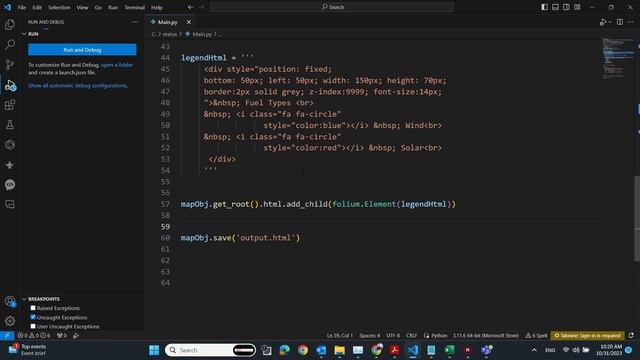The width and height of the screenshot is (640, 360).
Task: Toggle the bottom panel layout button
Action: click(x=556, y=7)
